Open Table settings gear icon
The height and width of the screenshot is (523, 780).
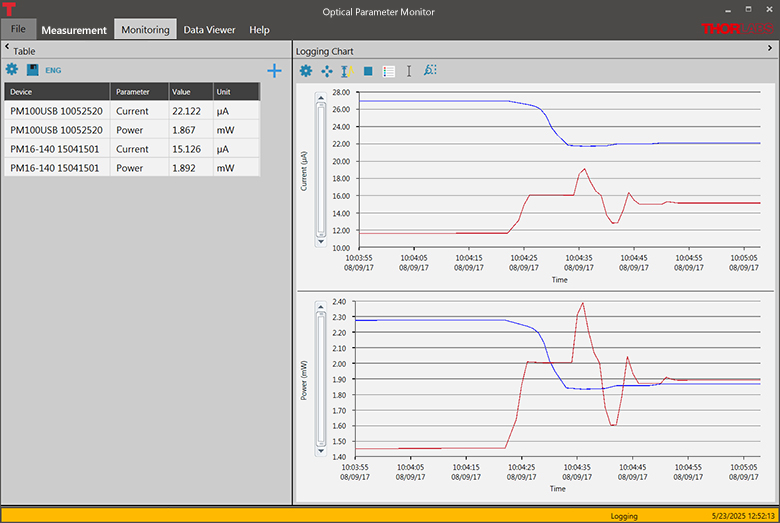[12, 70]
